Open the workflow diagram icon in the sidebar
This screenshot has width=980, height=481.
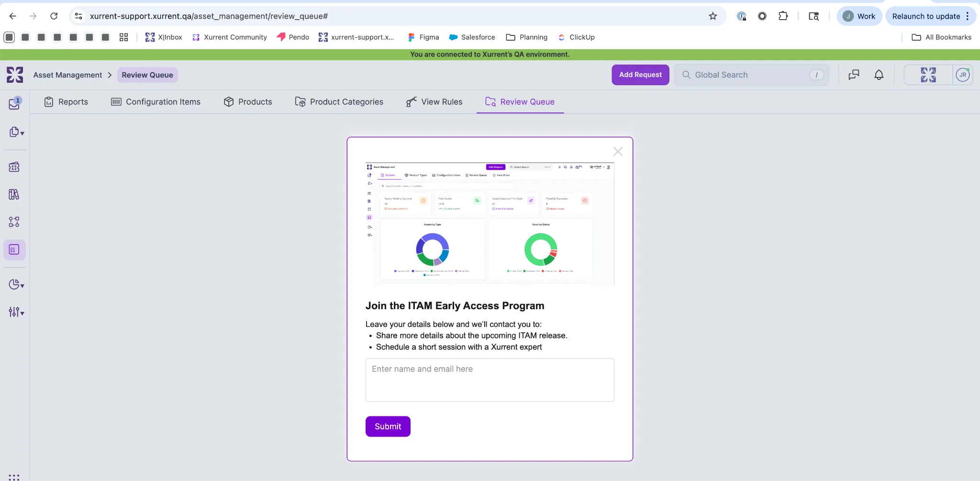click(14, 222)
